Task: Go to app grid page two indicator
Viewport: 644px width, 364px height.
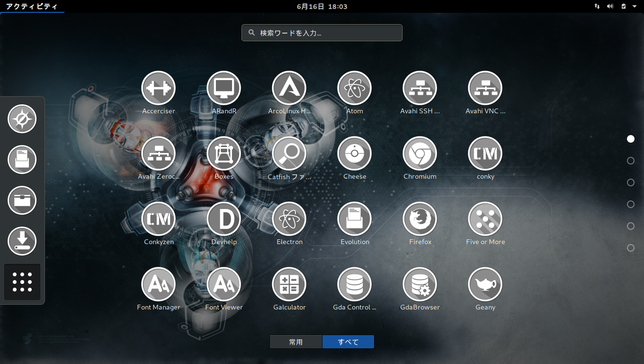Action: click(631, 161)
